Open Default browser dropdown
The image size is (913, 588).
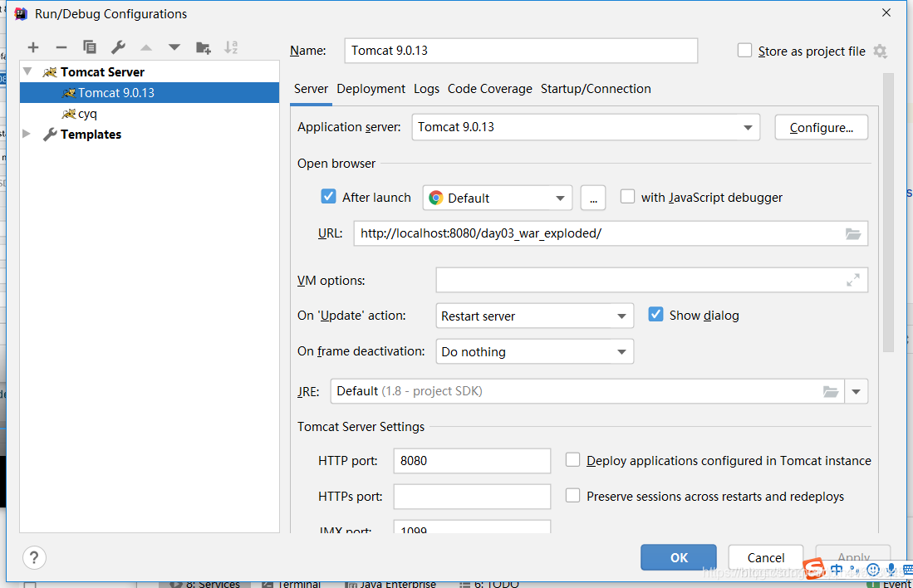click(x=498, y=198)
